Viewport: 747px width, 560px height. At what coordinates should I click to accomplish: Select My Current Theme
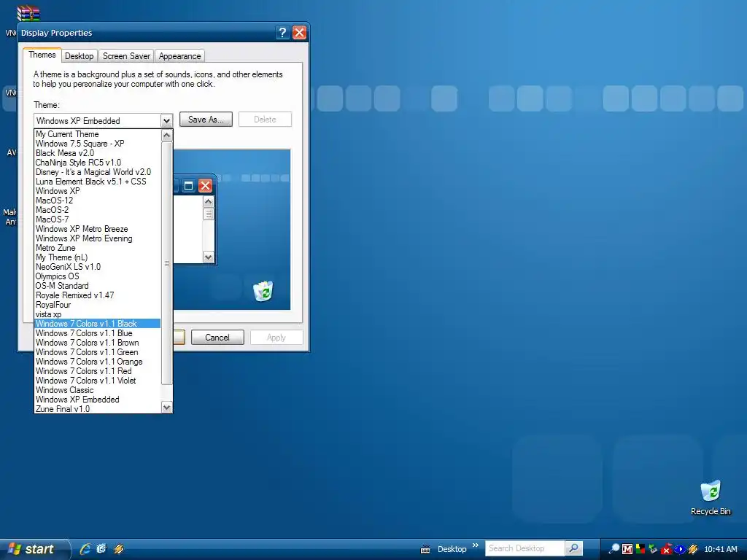coord(98,134)
